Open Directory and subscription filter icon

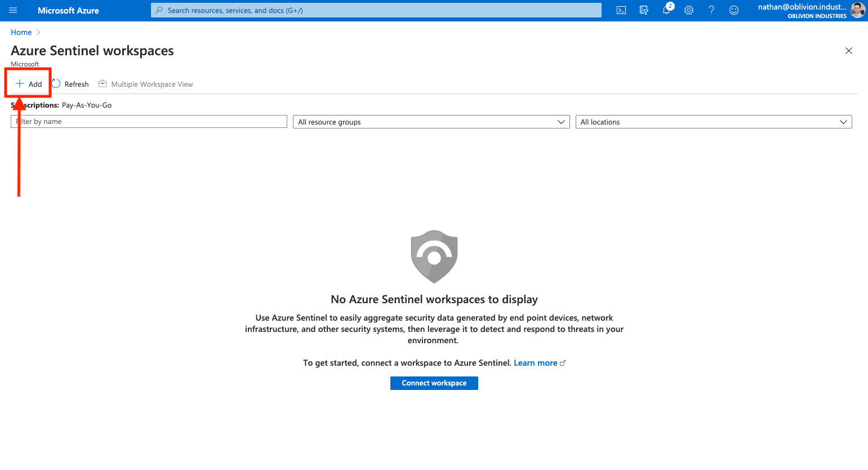644,10
